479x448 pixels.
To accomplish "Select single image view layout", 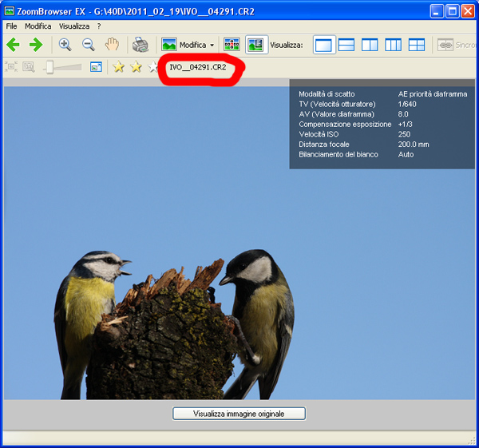I will [x=323, y=45].
